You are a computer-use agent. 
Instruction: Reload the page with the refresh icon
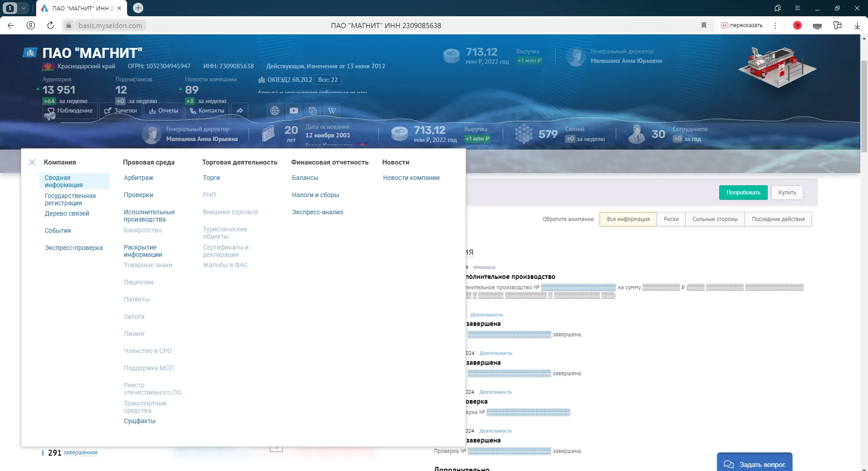pyautogui.click(x=51, y=25)
